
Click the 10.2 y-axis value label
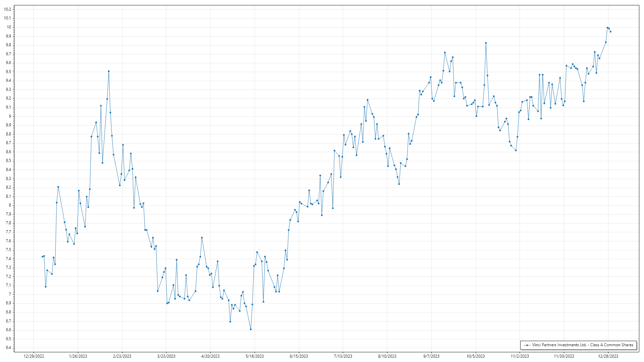click(x=7, y=9)
